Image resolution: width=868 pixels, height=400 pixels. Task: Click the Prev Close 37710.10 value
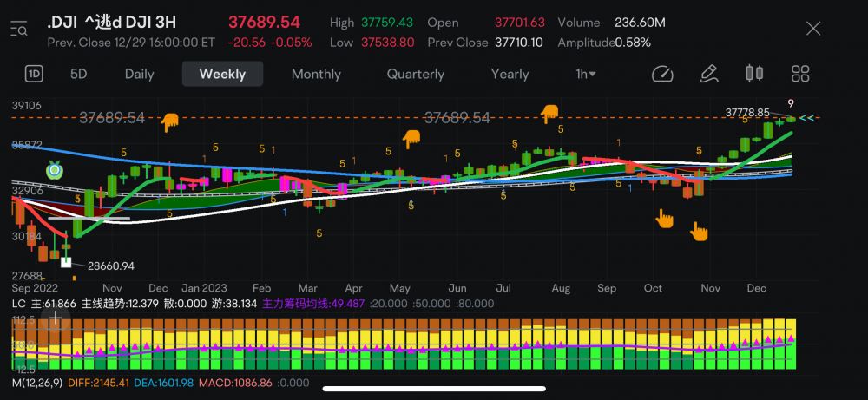tap(519, 43)
